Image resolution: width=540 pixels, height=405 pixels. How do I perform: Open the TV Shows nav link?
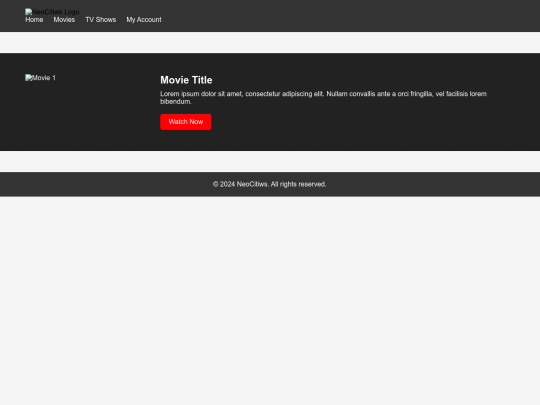pyautogui.click(x=101, y=20)
